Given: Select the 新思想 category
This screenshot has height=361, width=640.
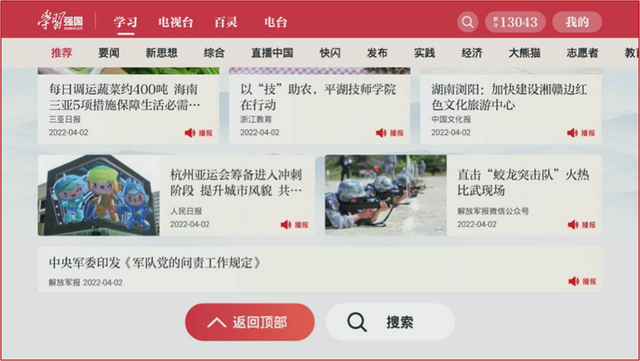Looking at the screenshot, I should 162,53.
